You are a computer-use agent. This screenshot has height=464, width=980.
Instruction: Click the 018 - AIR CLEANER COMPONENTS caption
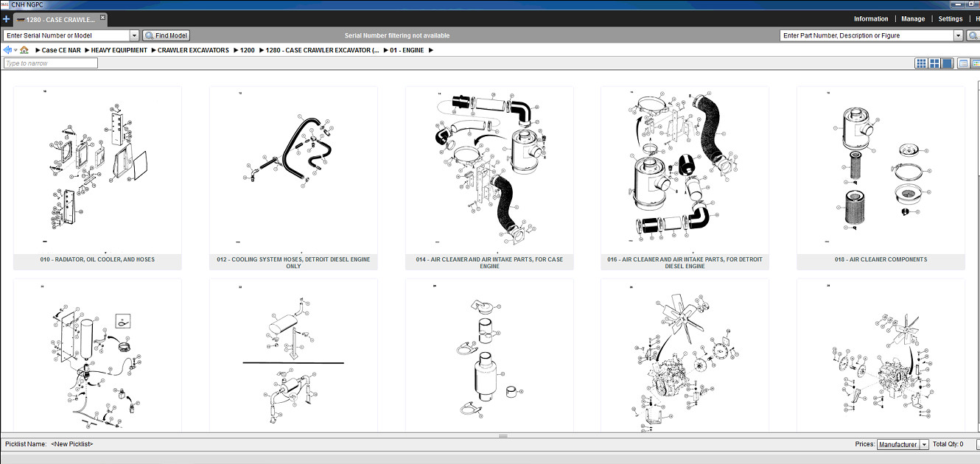pos(881,259)
